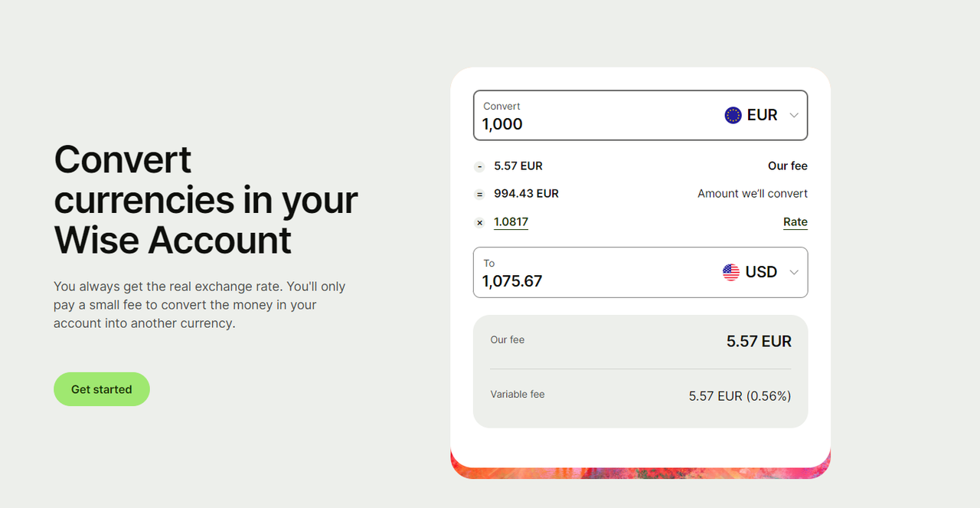Click the multiply symbol beside the rate

479,223
